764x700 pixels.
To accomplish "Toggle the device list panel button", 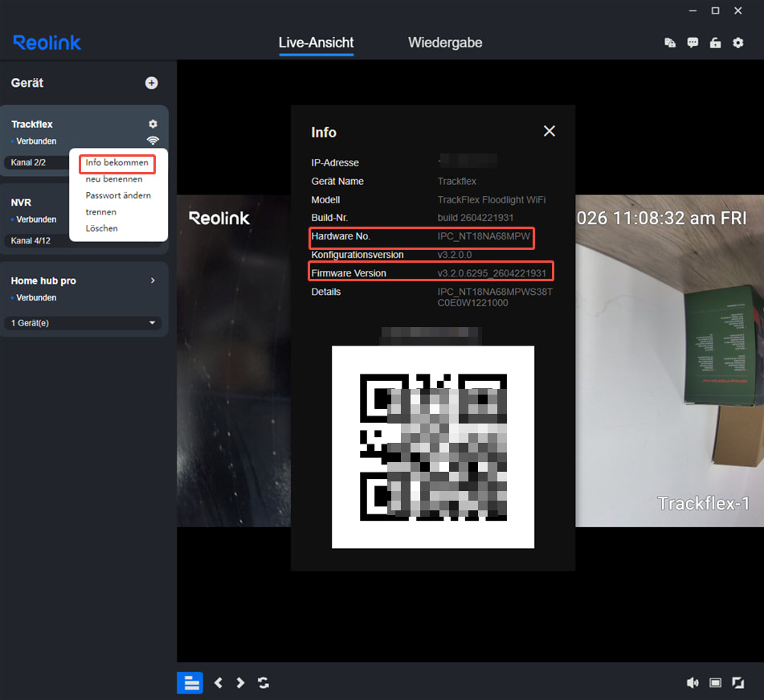I will point(190,682).
